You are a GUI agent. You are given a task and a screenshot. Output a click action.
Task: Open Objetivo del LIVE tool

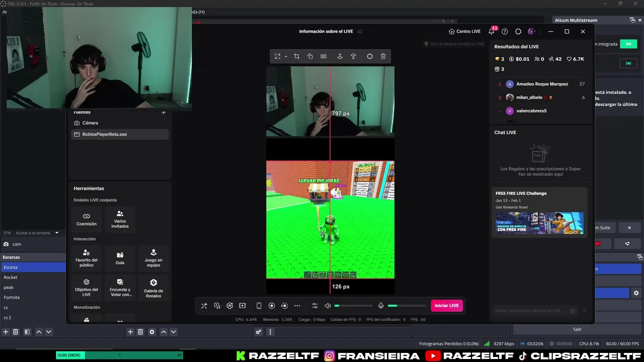(x=87, y=288)
